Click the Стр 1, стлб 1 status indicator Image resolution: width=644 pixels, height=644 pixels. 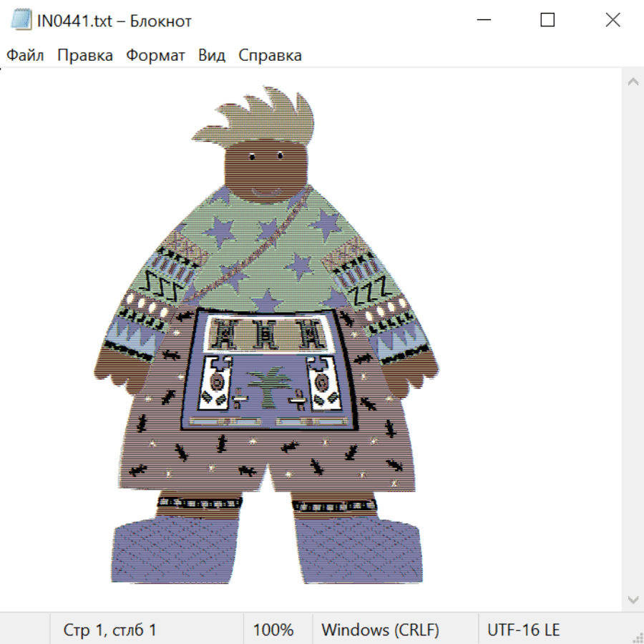coord(110,630)
